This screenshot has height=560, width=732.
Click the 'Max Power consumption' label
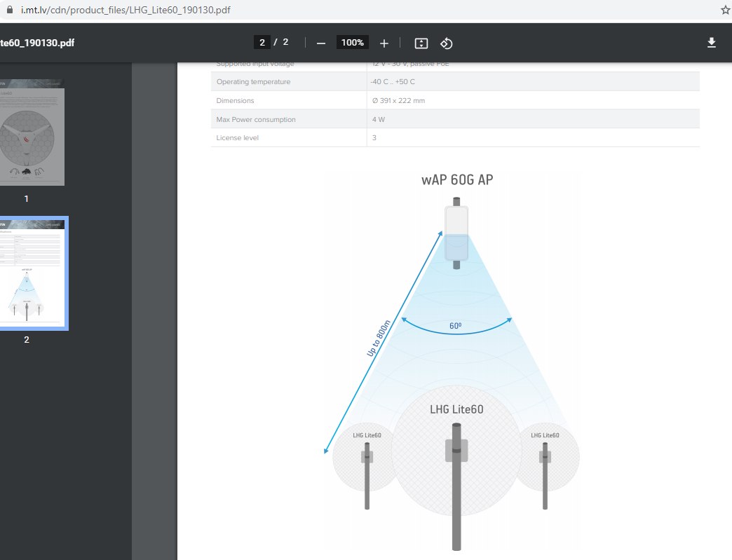tap(256, 119)
